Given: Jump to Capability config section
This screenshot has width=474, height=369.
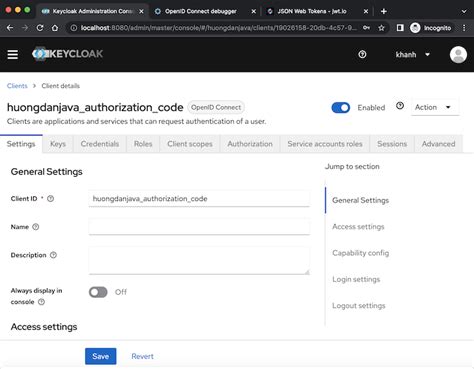Looking at the screenshot, I should (x=360, y=253).
